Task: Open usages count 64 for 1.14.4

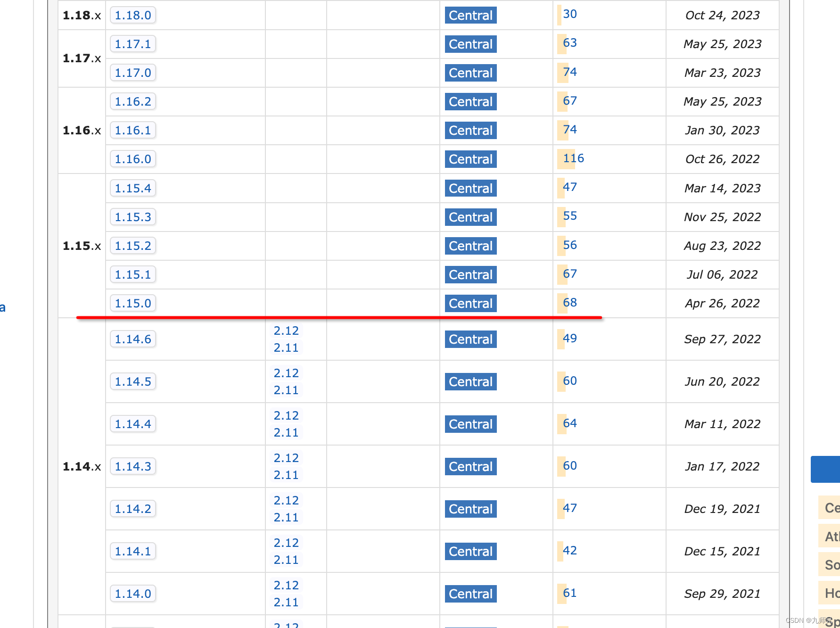Action: [x=569, y=423]
